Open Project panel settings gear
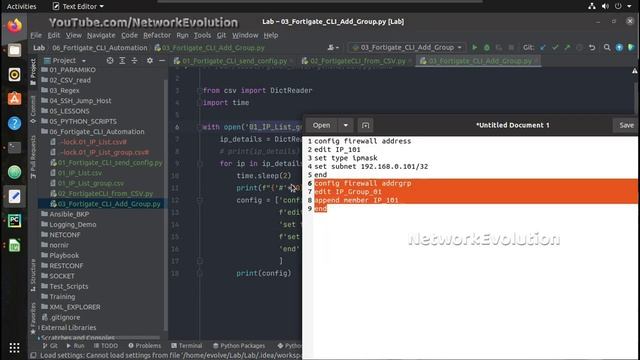 pos(150,60)
